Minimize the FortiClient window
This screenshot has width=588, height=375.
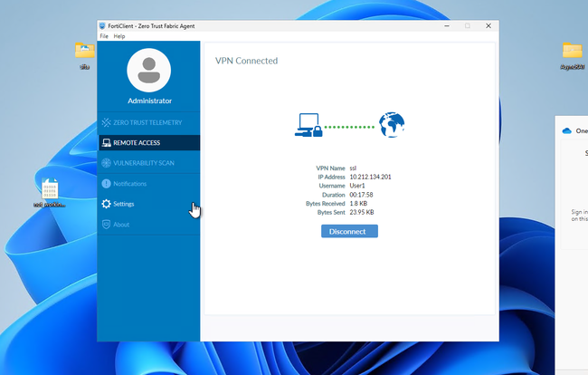[x=447, y=26]
